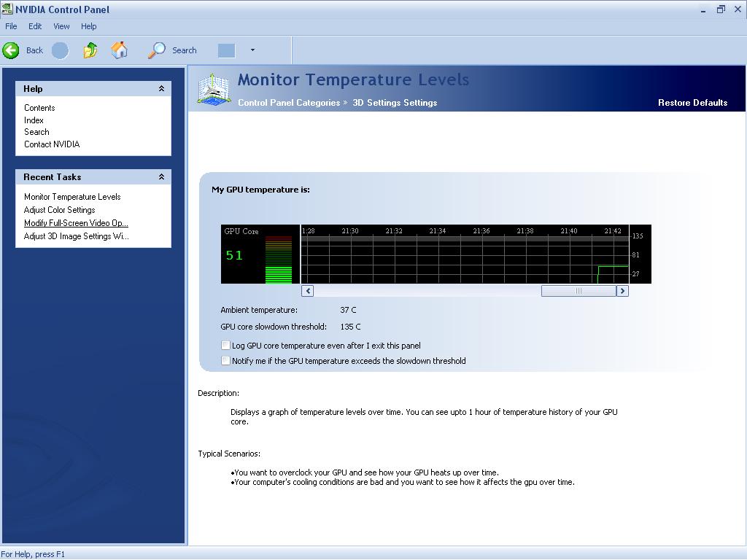Click the Control Panel Categories breadcrumb

click(289, 102)
